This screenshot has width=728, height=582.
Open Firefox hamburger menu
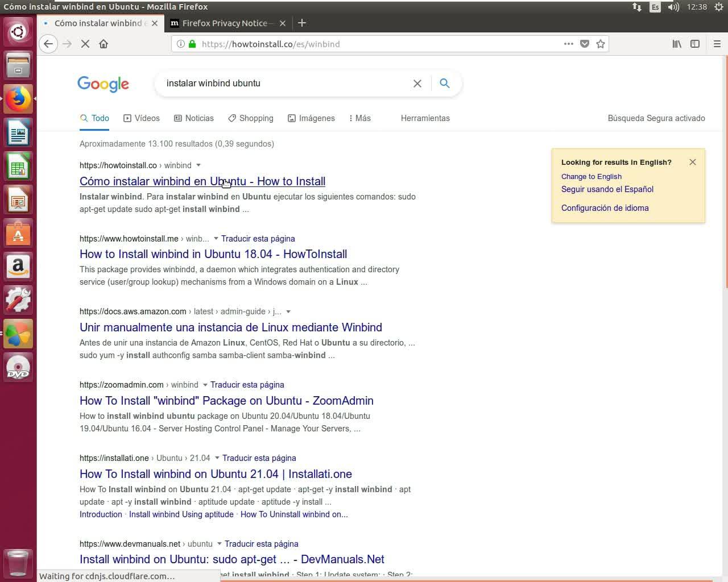(717, 44)
